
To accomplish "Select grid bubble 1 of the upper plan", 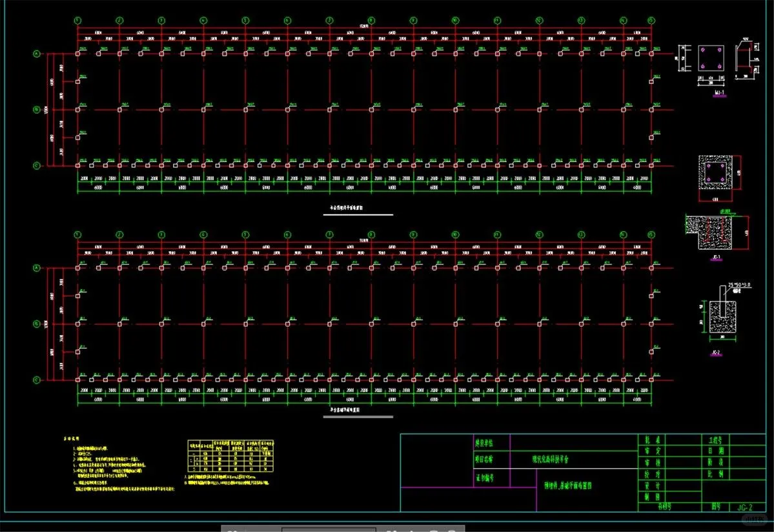I will (77, 20).
